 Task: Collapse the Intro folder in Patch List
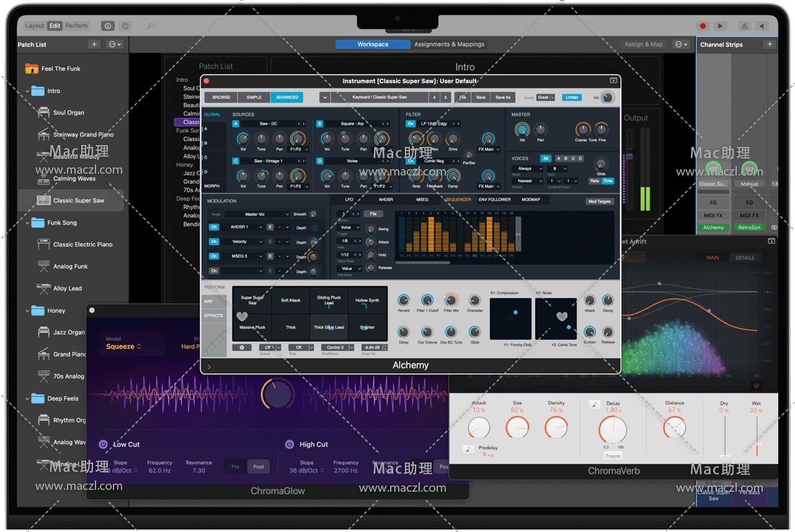click(x=28, y=91)
